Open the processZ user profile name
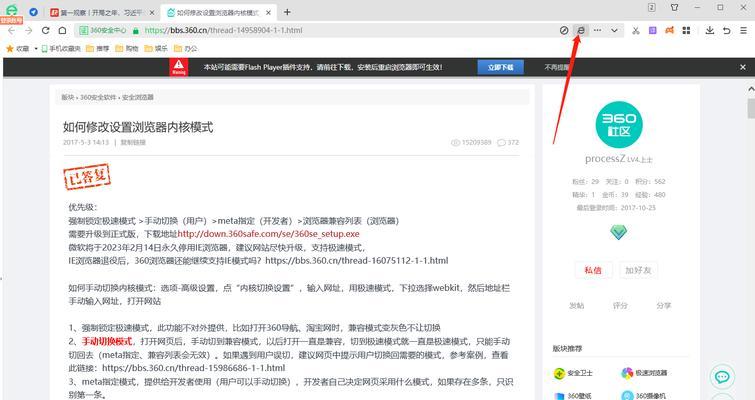 (x=605, y=159)
